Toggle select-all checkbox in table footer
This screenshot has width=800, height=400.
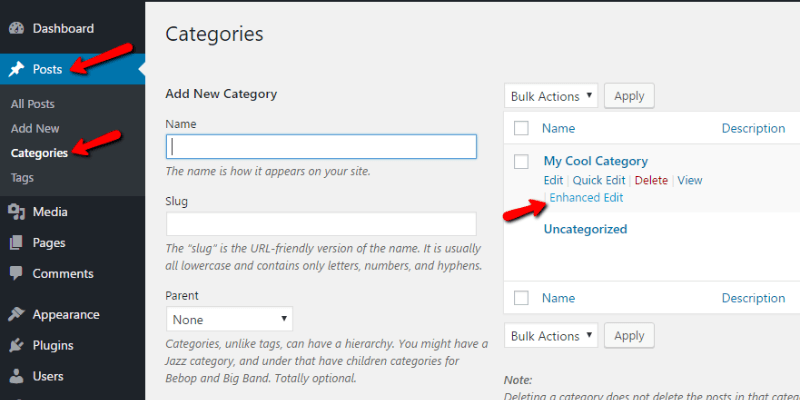point(521,297)
